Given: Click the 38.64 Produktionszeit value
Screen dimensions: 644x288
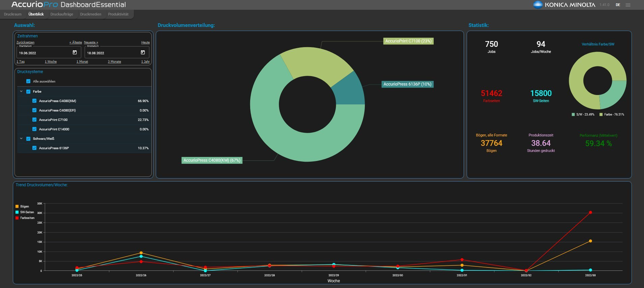Looking at the screenshot, I should [541, 143].
